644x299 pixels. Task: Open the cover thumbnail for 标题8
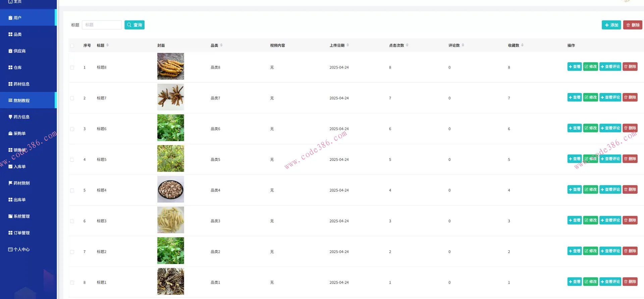(x=171, y=66)
